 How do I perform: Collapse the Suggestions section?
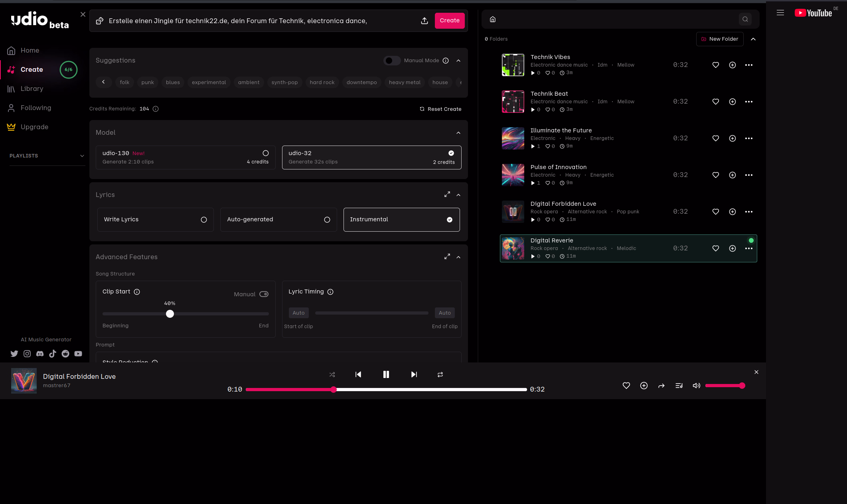(458, 61)
